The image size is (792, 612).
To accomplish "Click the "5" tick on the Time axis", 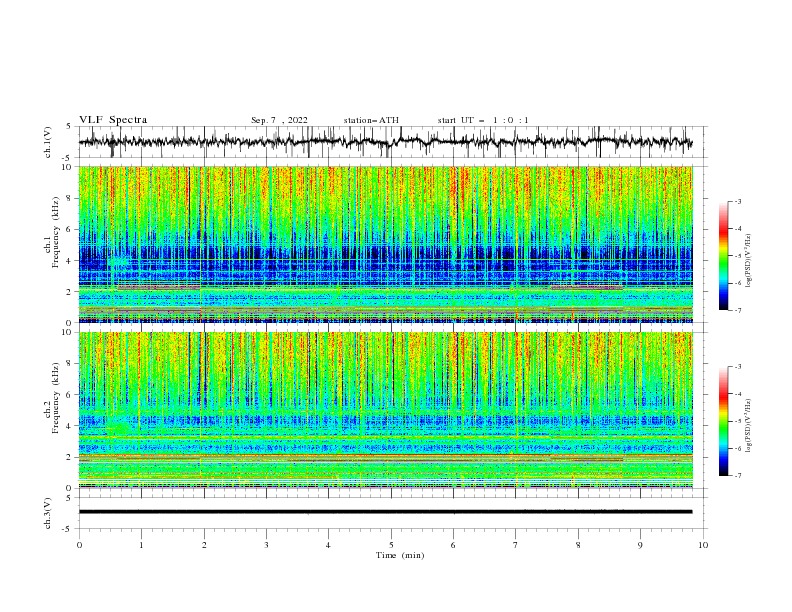I will [x=391, y=545].
